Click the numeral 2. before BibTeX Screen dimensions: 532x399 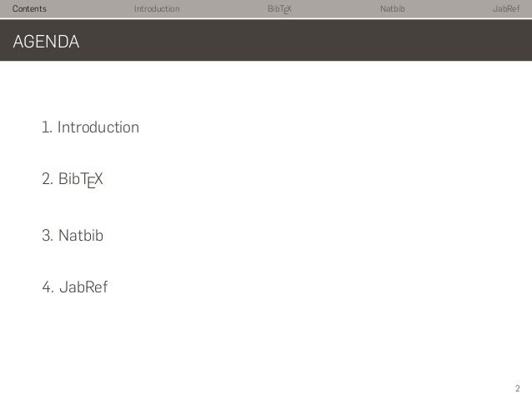[x=48, y=179]
